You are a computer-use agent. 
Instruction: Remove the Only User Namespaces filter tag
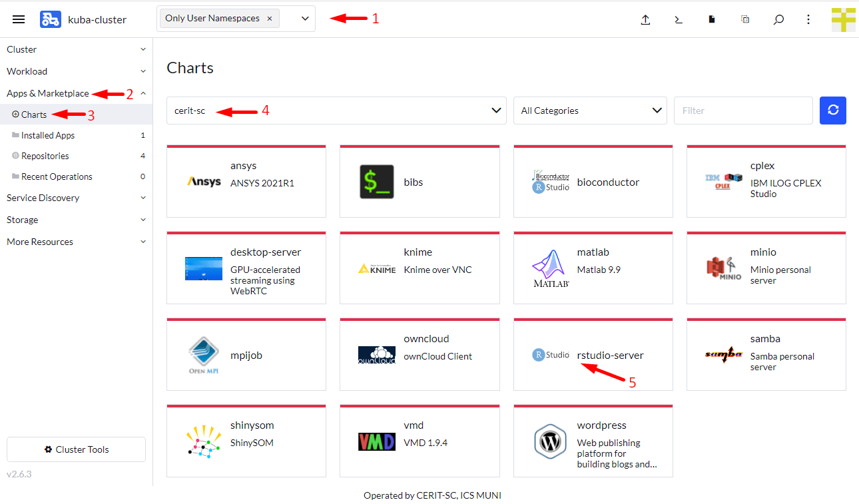click(x=269, y=19)
